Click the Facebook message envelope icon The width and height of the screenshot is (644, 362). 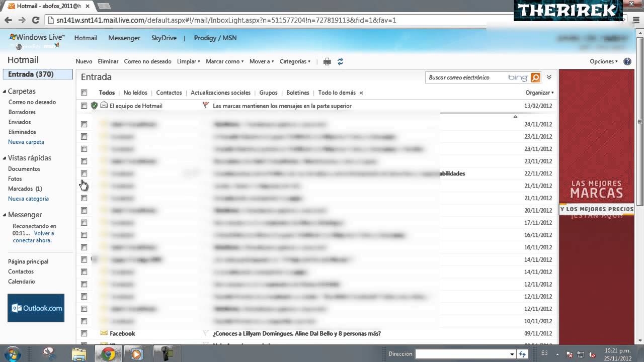click(104, 333)
